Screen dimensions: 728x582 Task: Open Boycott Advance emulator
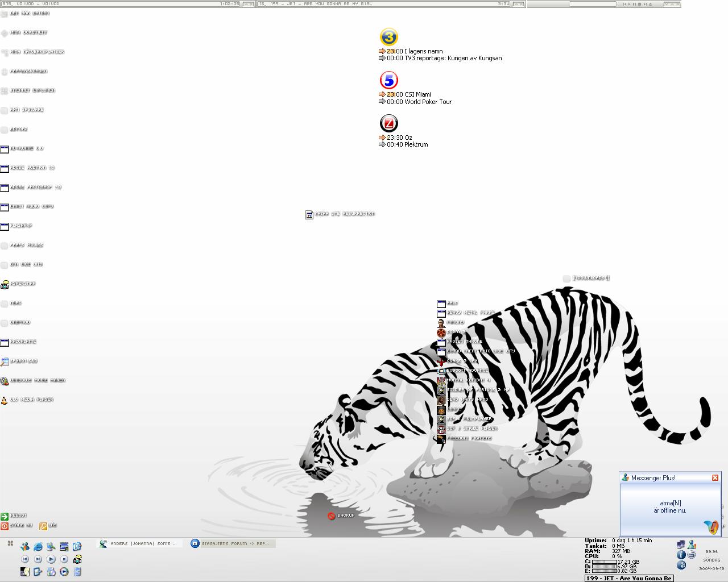click(x=462, y=371)
